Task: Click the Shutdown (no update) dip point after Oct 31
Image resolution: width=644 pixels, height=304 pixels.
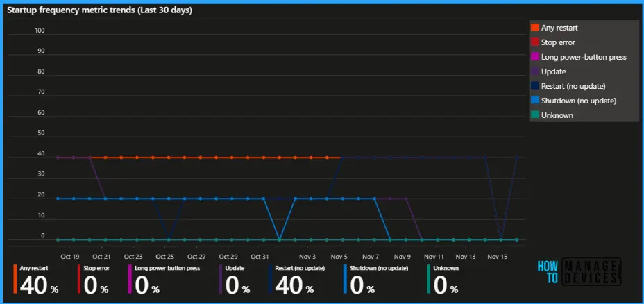Action: (279, 239)
